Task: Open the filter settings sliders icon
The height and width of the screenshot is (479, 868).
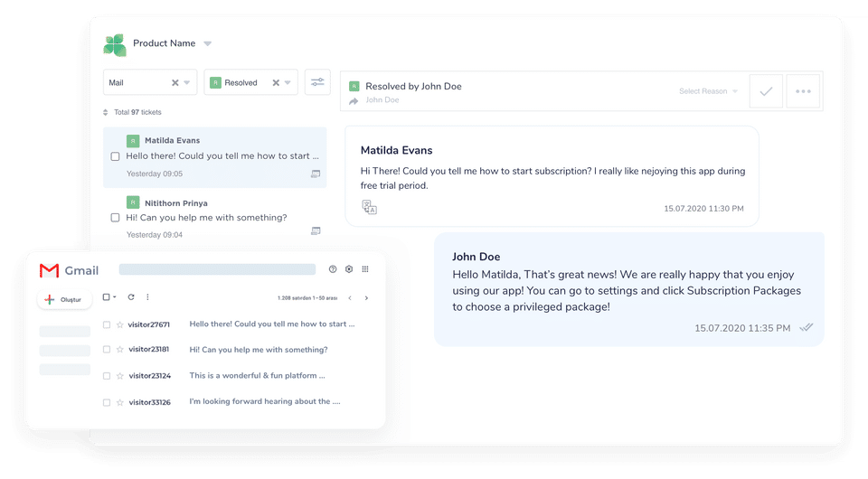Action: pos(317,82)
